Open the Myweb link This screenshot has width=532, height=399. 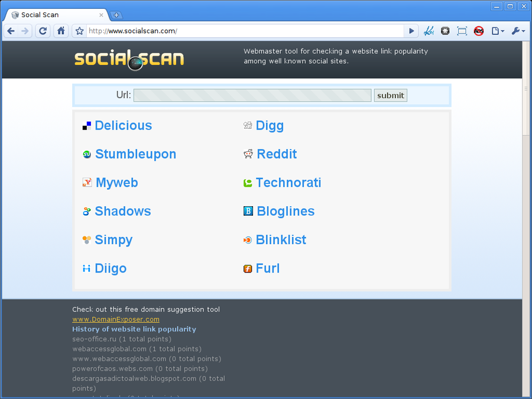[x=116, y=183]
